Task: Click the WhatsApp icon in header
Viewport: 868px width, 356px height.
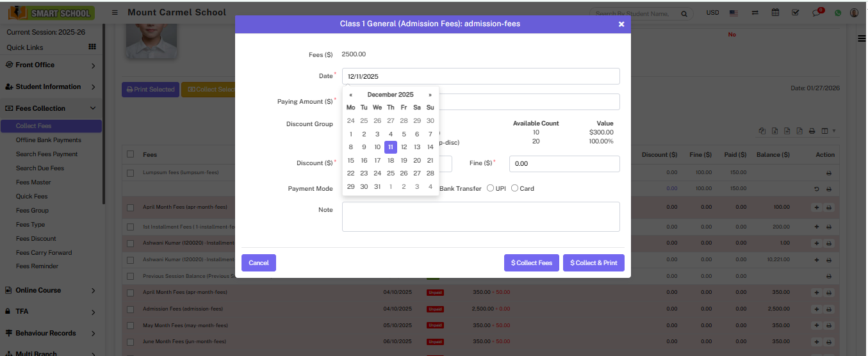Action: coord(837,13)
